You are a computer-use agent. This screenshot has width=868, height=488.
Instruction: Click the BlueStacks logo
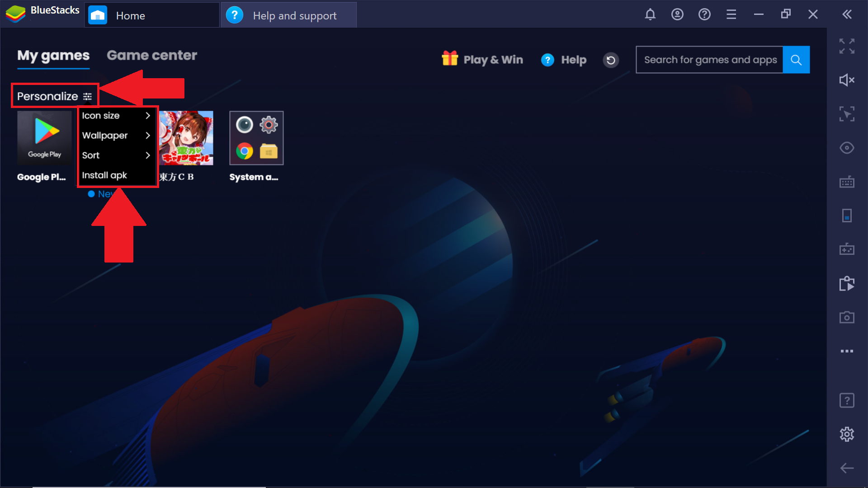15,14
